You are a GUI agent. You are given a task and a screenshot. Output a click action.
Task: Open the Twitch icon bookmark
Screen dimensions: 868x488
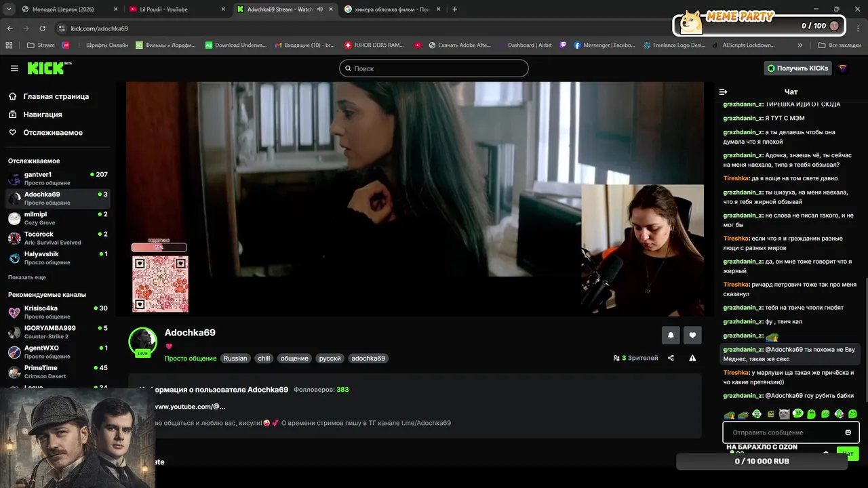click(563, 45)
